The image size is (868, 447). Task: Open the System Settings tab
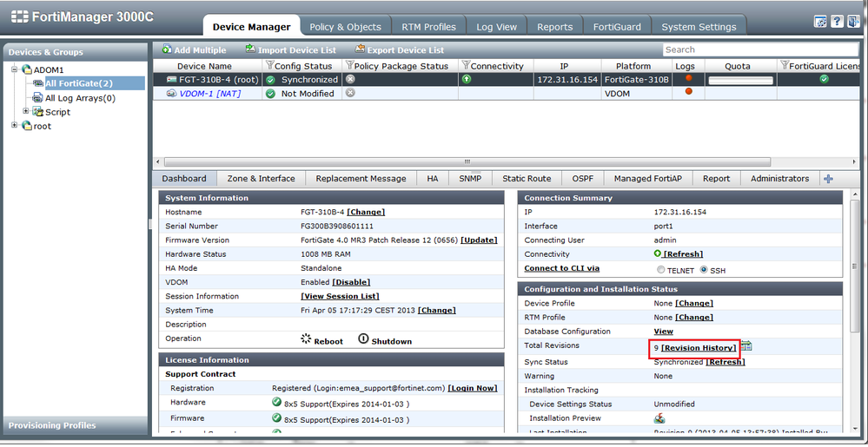click(699, 27)
